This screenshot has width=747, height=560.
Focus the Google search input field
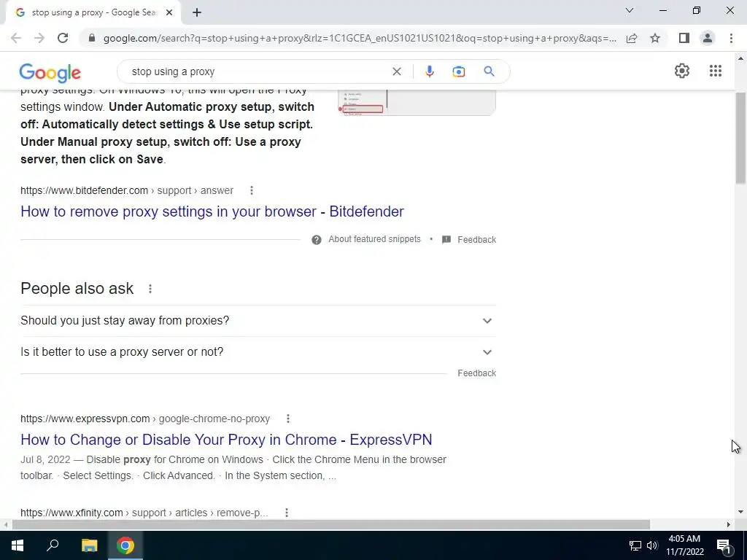(x=258, y=71)
